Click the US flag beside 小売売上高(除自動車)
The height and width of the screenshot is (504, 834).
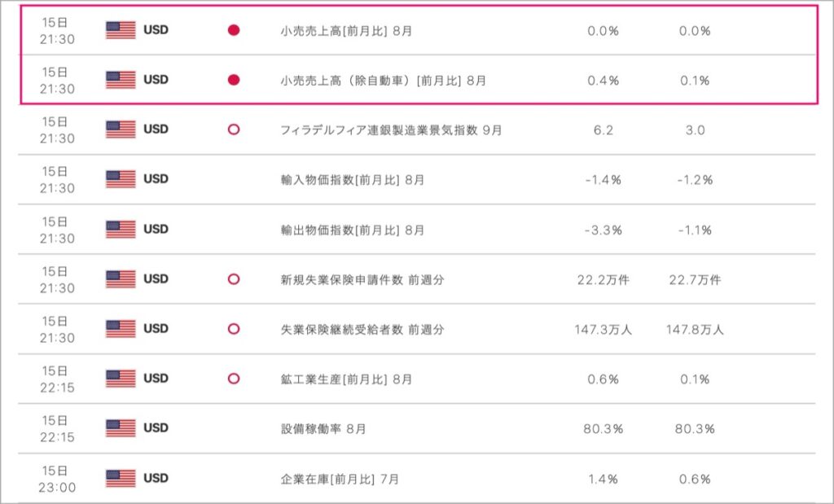(121, 80)
